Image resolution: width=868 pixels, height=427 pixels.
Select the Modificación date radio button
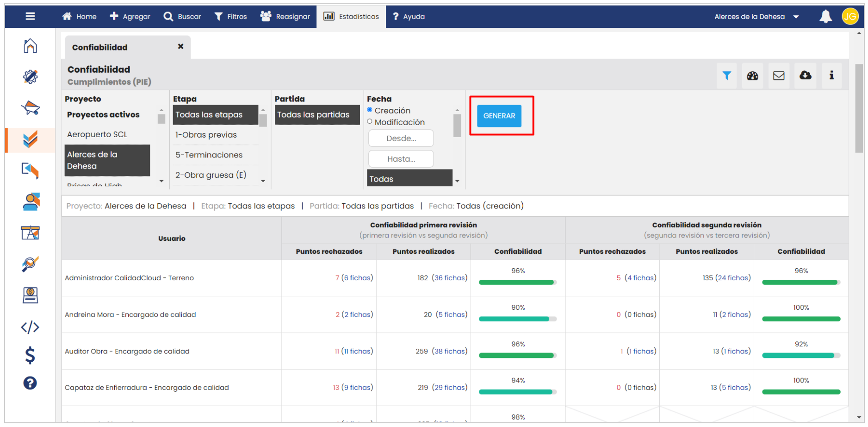point(370,122)
